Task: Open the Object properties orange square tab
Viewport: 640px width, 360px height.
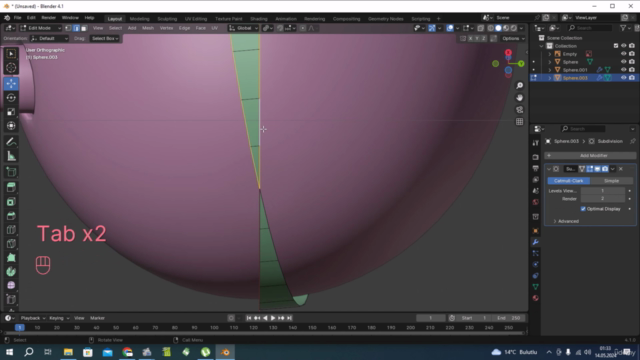Action: [536, 231]
